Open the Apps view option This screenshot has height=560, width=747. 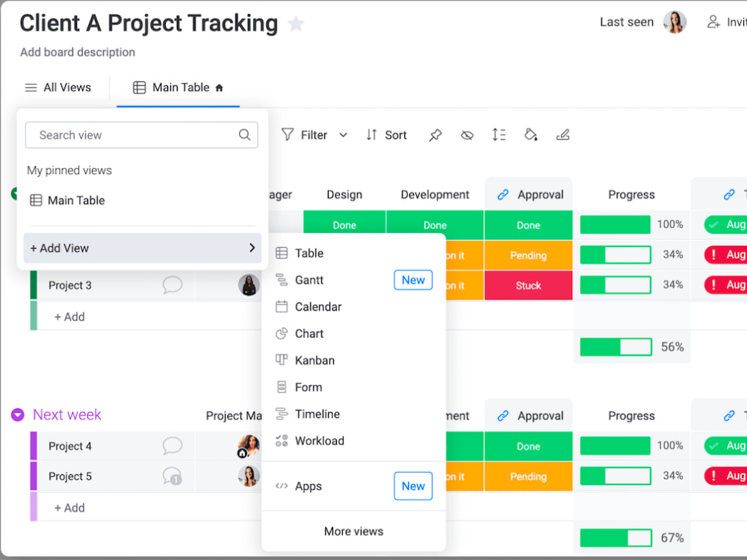tap(353, 486)
